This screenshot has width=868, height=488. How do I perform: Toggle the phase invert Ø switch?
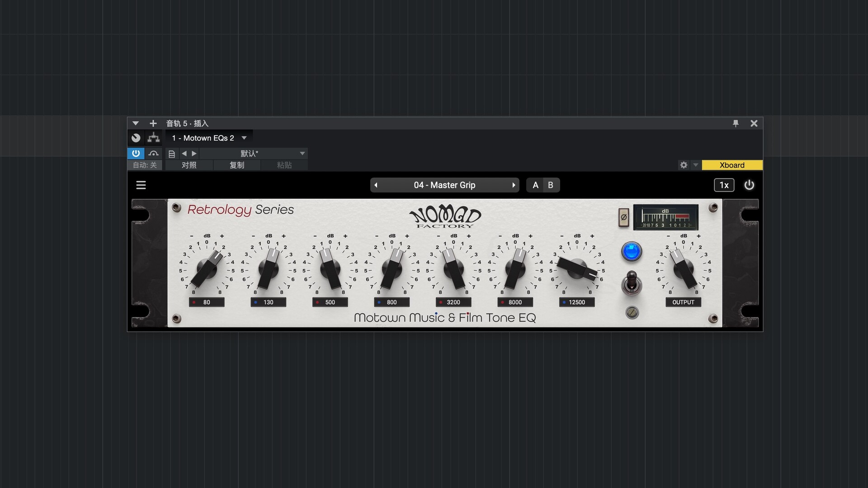click(x=623, y=217)
